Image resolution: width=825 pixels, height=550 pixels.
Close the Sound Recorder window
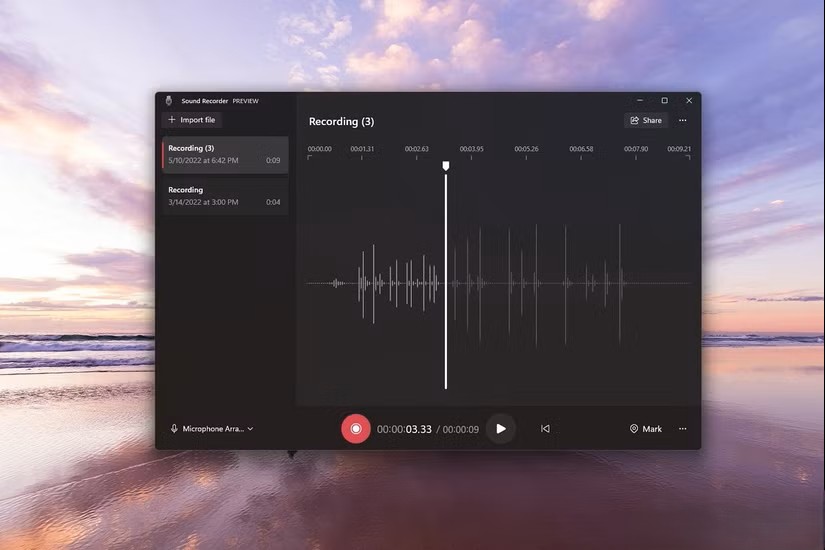pyautogui.click(x=689, y=101)
